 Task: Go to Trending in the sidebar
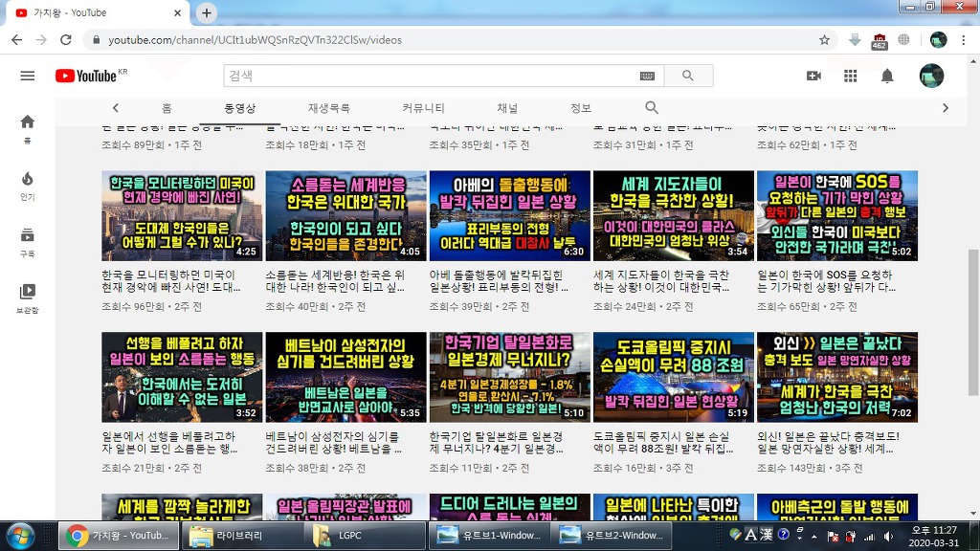[x=27, y=184]
